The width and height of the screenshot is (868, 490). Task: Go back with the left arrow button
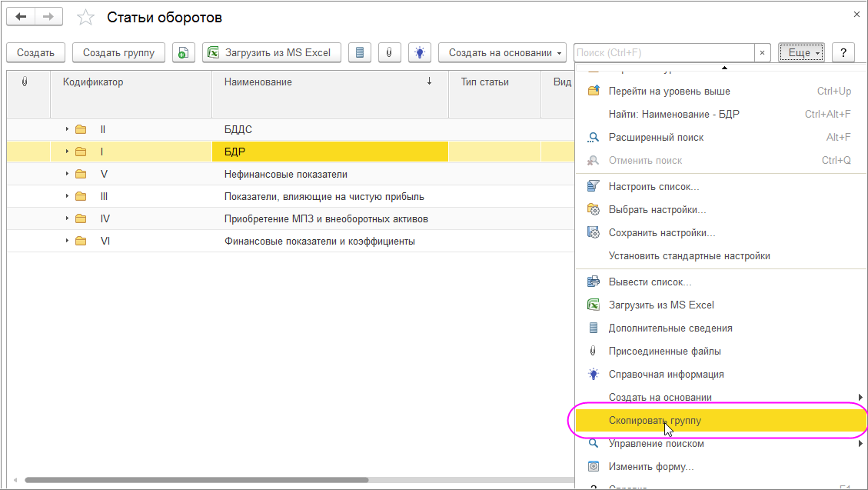pos(21,17)
